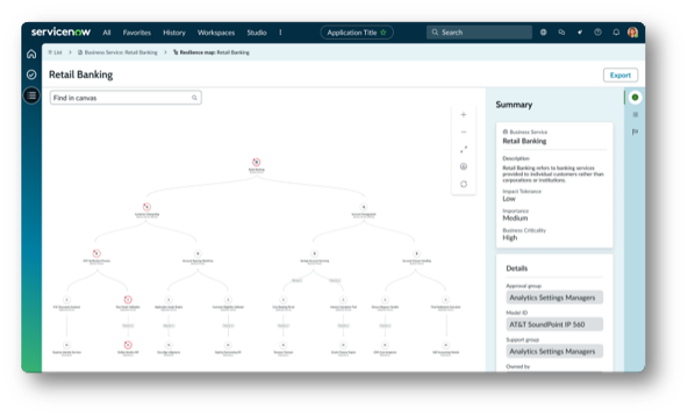This screenshot has height=416, width=688.
Task: Click the Impact Tolerance value Low
Action: click(509, 198)
